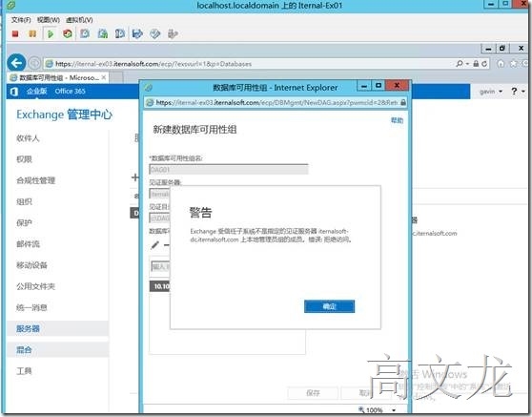The height and width of the screenshot is (417, 532).
Task: Click the blue send toolbar icon
Action: pos(137,33)
